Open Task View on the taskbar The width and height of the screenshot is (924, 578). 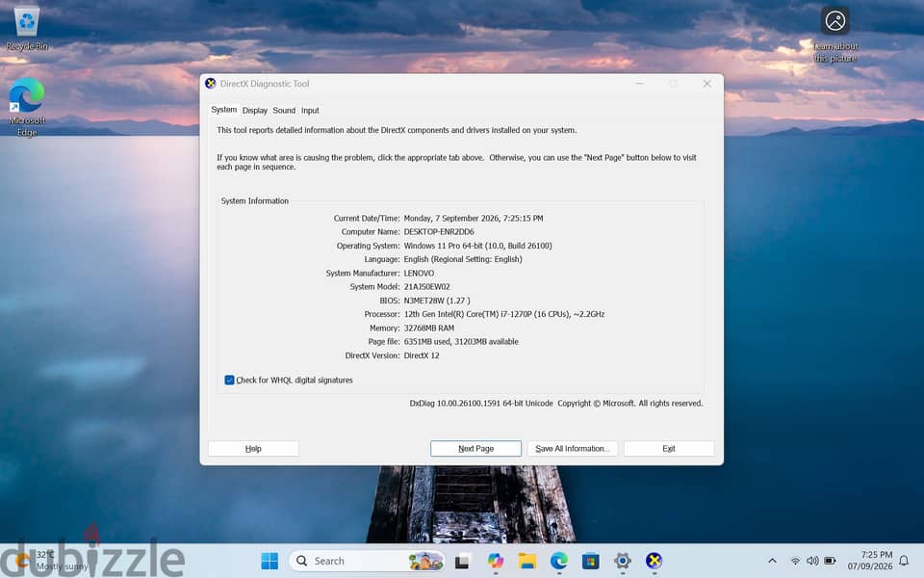tap(462, 561)
